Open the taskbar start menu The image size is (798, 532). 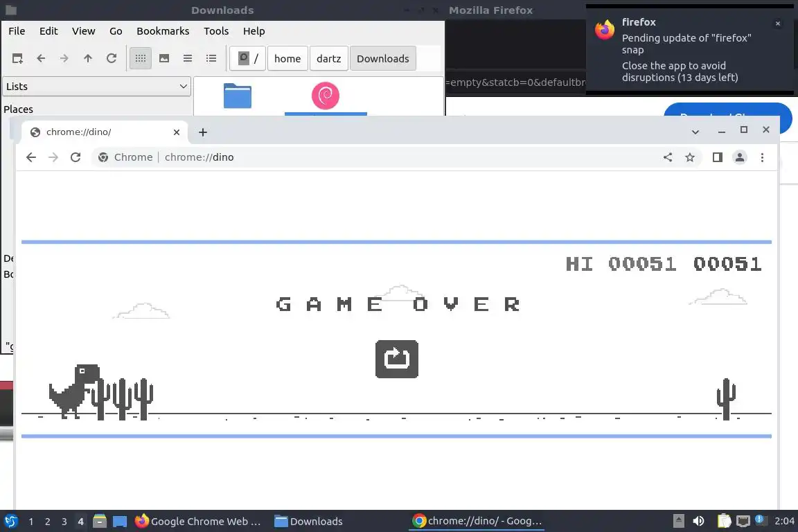10,521
